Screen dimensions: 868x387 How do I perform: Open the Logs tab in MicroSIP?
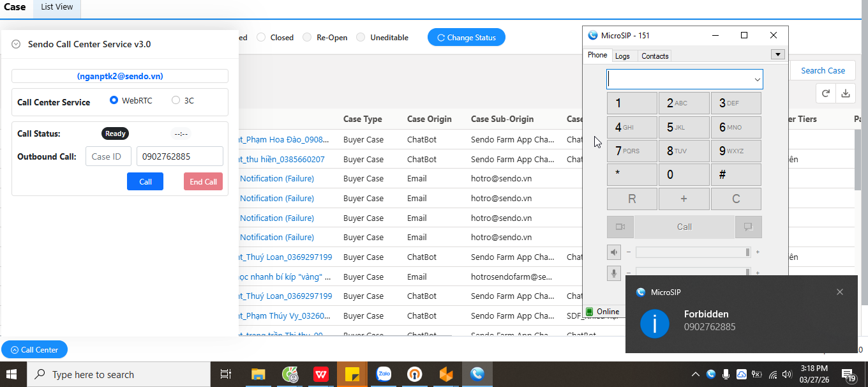coord(622,56)
